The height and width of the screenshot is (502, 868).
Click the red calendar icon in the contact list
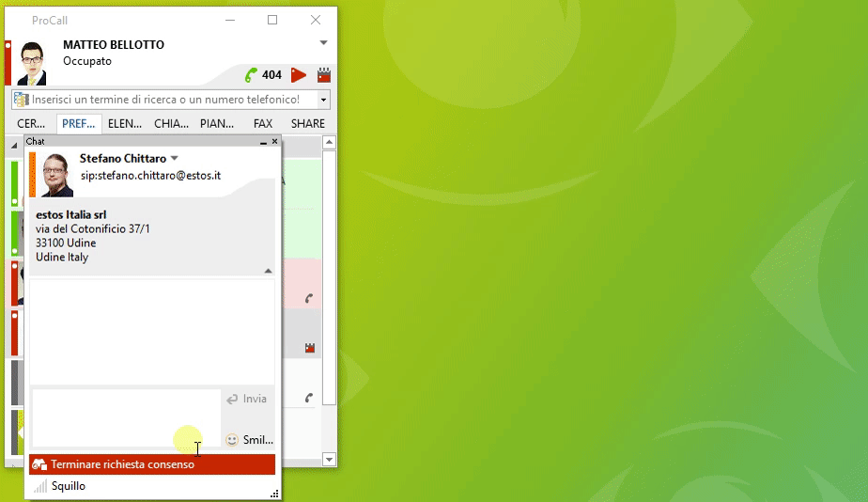310,348
